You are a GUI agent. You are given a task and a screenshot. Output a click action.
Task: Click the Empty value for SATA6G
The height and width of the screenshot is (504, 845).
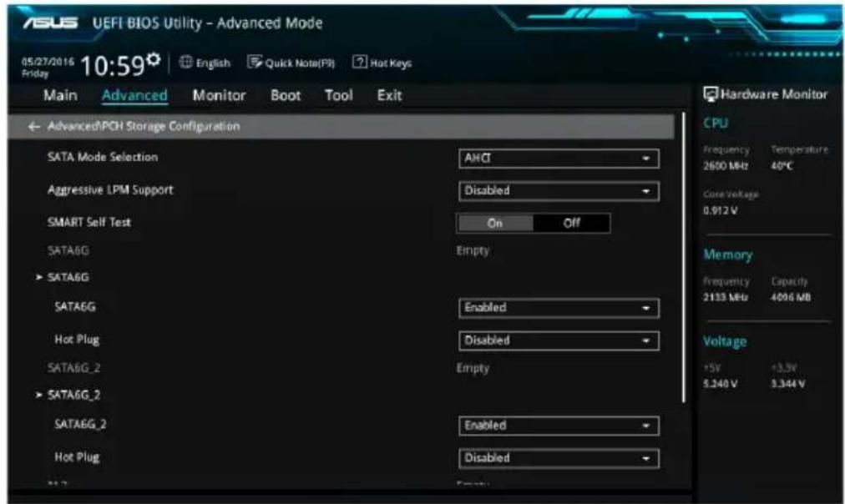[x=473, y=251]
